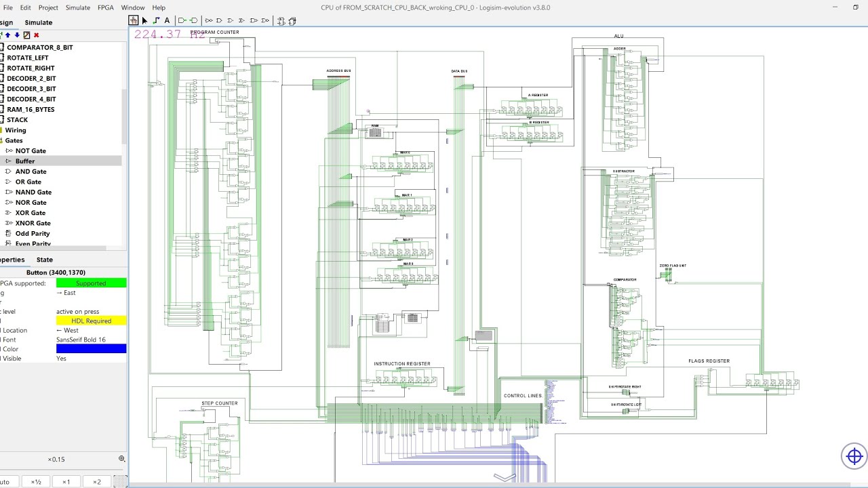The image size is (868, 488).
Task: Select DECODER_3_BIT circuit in tree
Action: tap(31, 89)
